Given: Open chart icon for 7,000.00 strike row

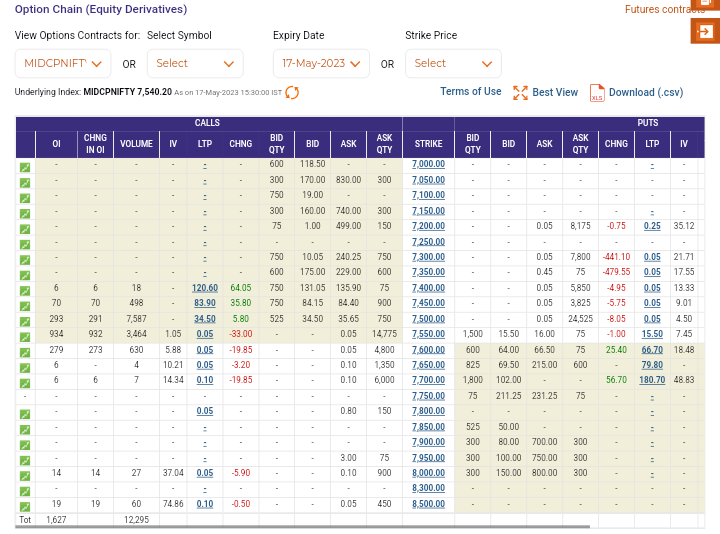Looking at the screenshot, I should coord(25,168).
